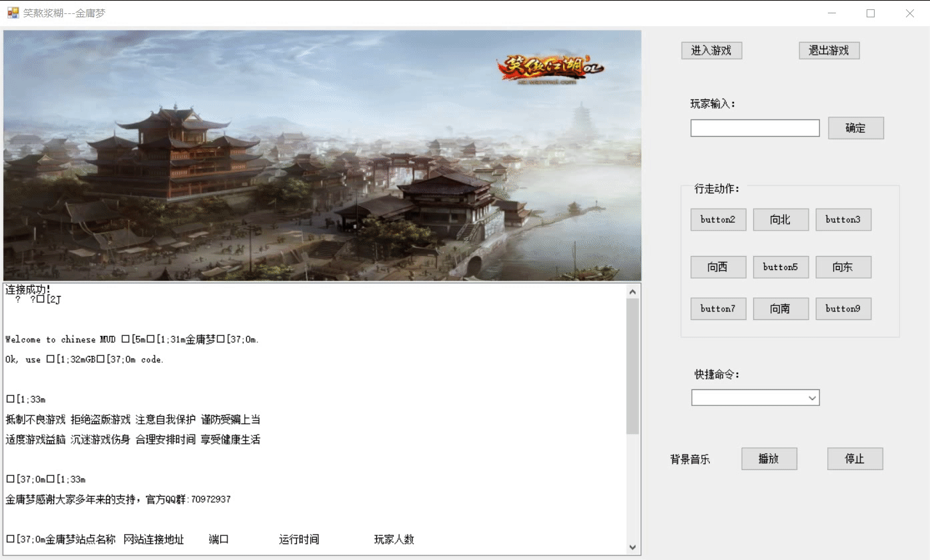The image size is (930, 560).
Task: Click the 进入游戏 button
Action: (711, 51)
